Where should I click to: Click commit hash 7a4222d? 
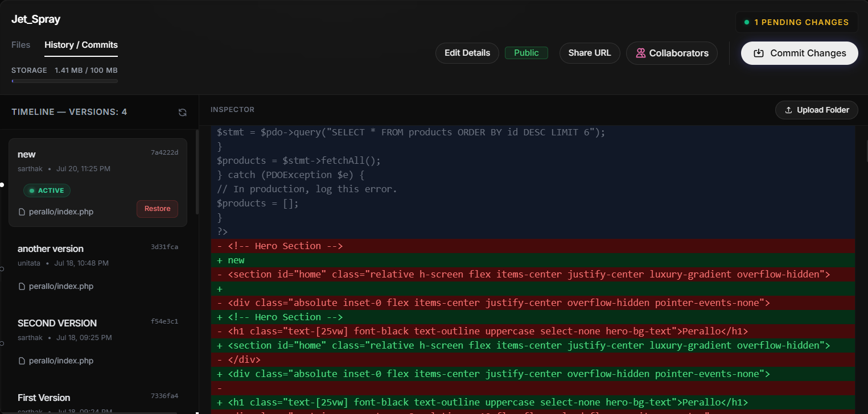click(164, 152)
